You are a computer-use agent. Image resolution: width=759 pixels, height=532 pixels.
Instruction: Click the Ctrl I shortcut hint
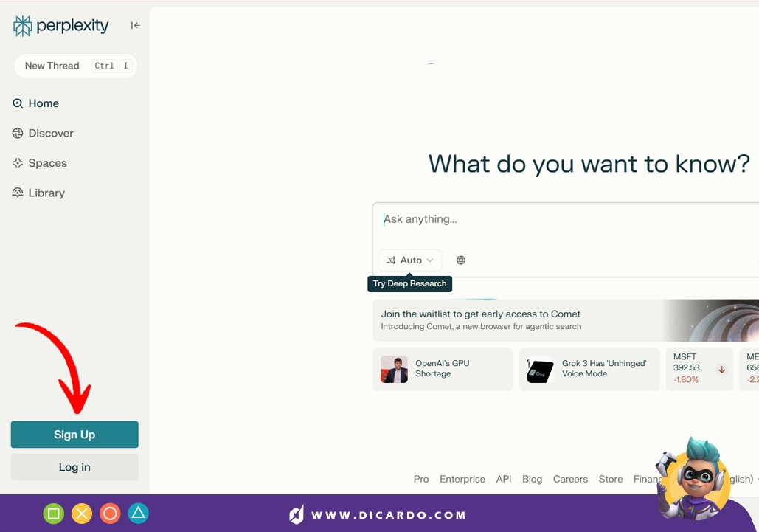pos(112,66)
